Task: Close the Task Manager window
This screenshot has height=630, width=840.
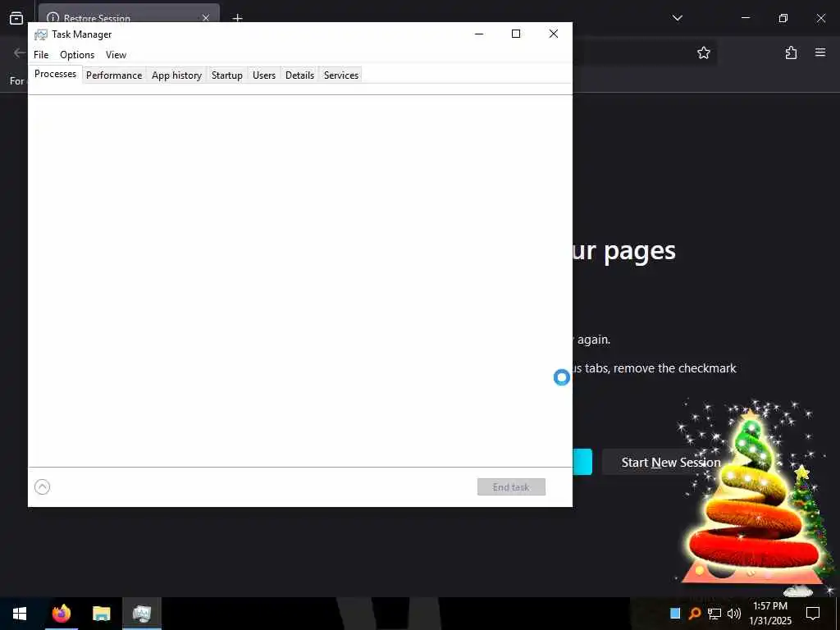Action: [554, 34]
